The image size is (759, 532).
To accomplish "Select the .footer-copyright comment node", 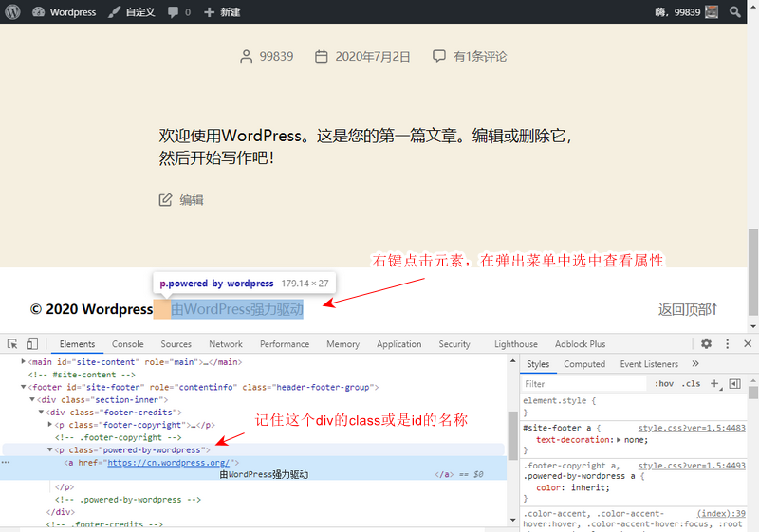I will pyautogui.click(x=119, y=437).
